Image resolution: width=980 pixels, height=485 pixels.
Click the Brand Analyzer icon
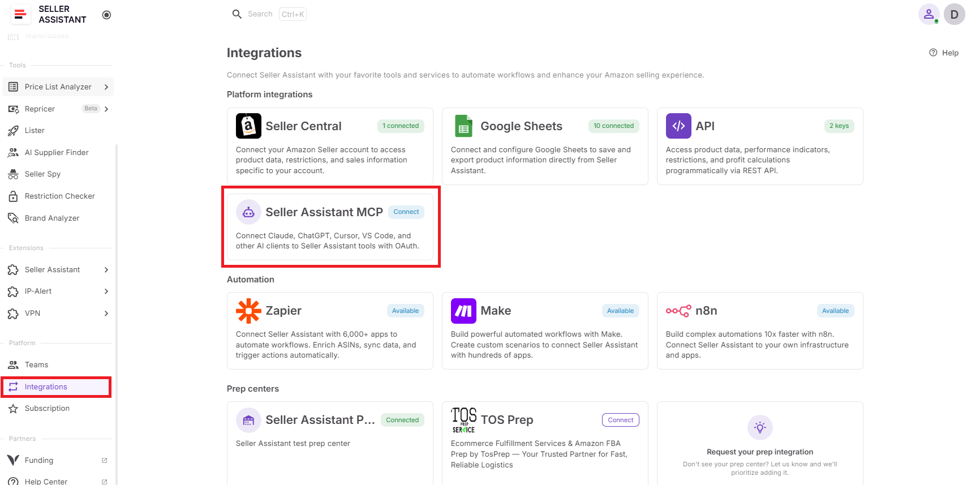(13, 218)
